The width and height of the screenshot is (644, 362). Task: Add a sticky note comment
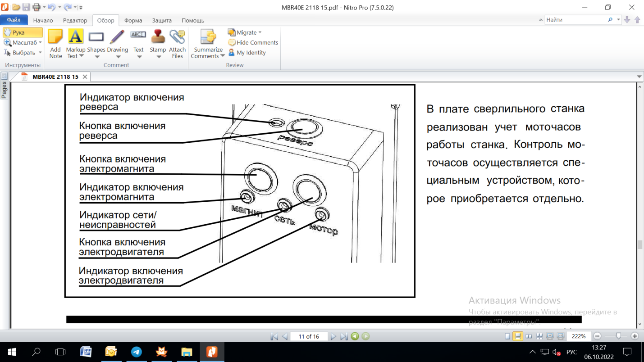pos(55,44)
